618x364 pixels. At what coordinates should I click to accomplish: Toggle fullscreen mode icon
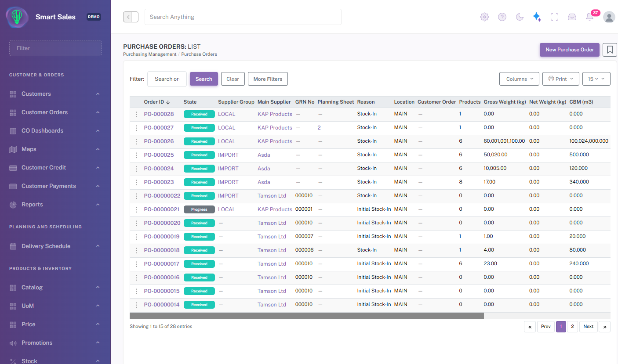[554, 17]
